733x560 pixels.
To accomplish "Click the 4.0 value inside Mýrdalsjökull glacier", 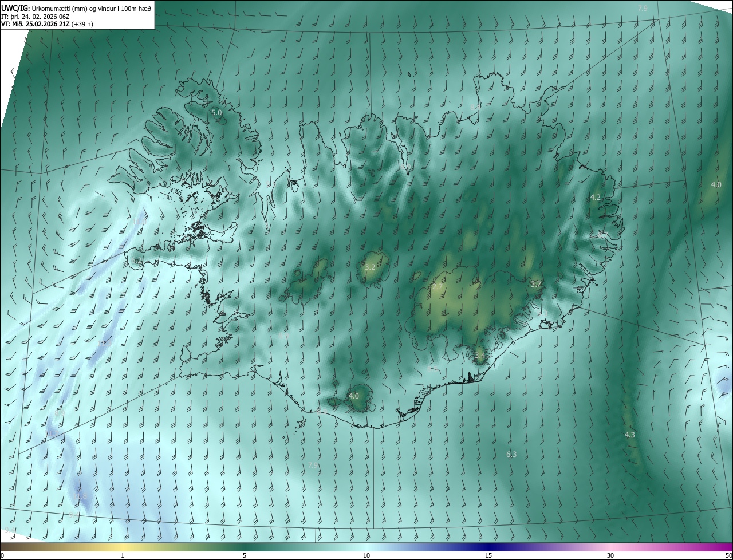I will click(354, 396).
